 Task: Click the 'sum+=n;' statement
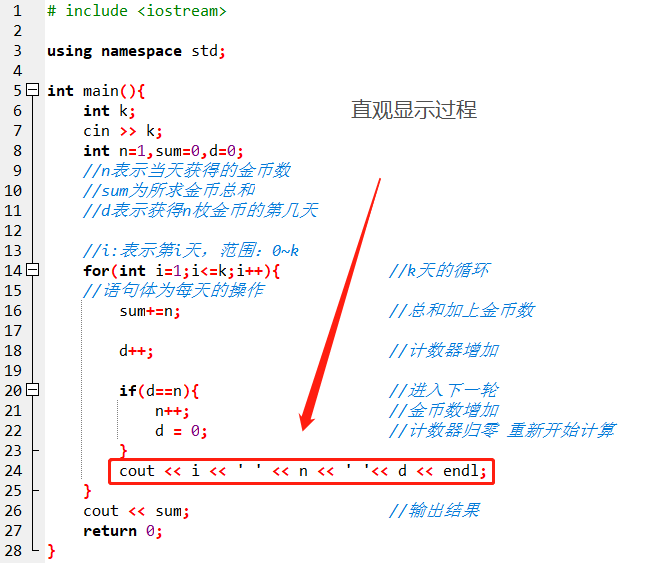click(x=150, y=311)
